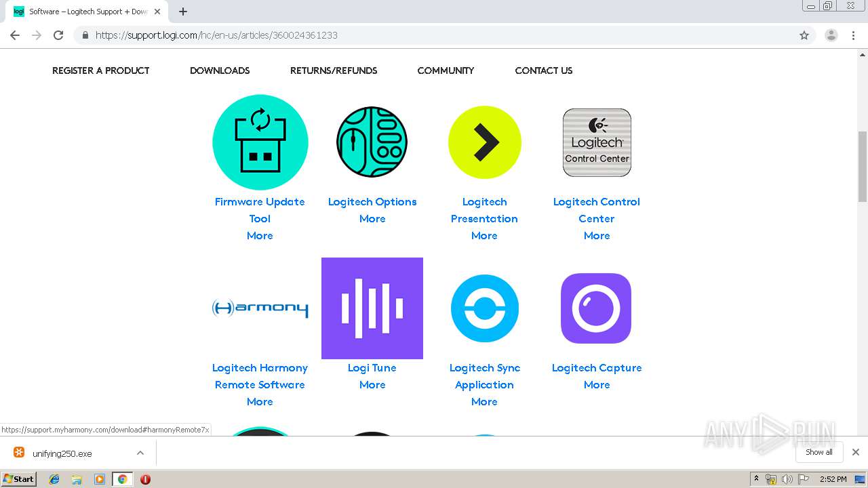Expand unifying250.exe download options arrow
Image resolution: width=868 pixels, height=488 pixels.
click(x=140, y=453)
